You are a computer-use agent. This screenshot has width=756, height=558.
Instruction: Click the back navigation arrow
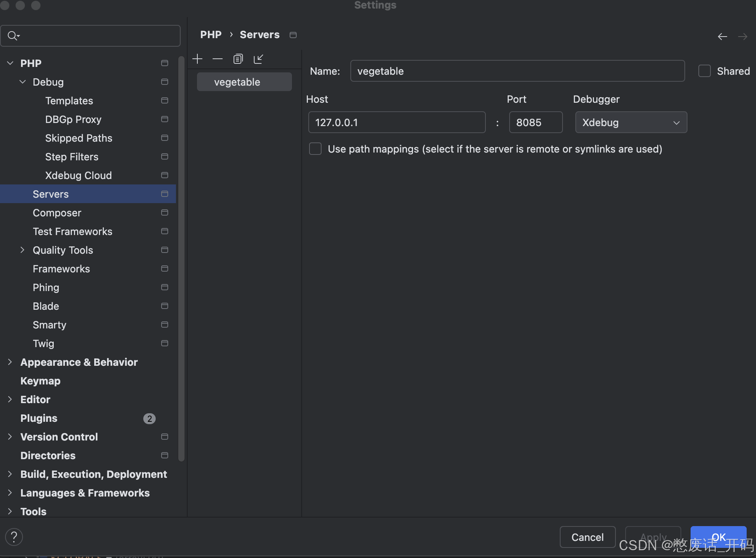click(723, 37)
